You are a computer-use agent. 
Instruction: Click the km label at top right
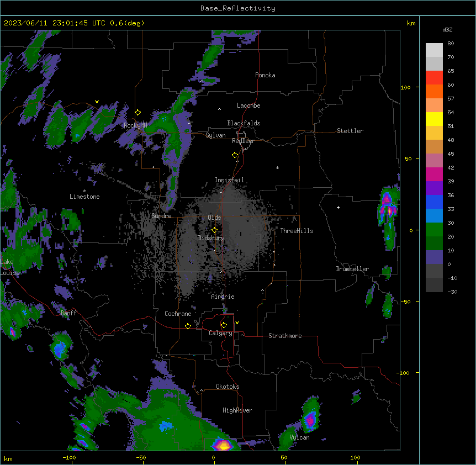[x=411, y=23]
